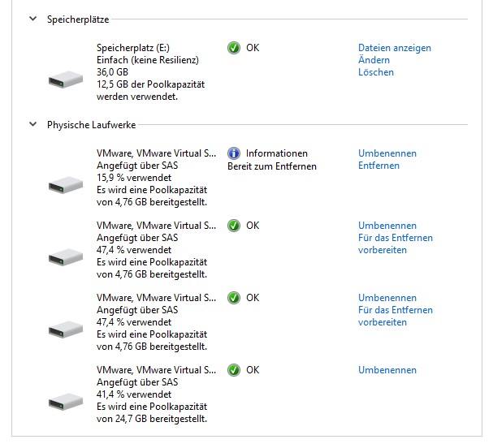Click the Speicherplatz (E:) drive icon
Image resolution: width=493 pixels, height=448 pixels.
click(66, 80)
